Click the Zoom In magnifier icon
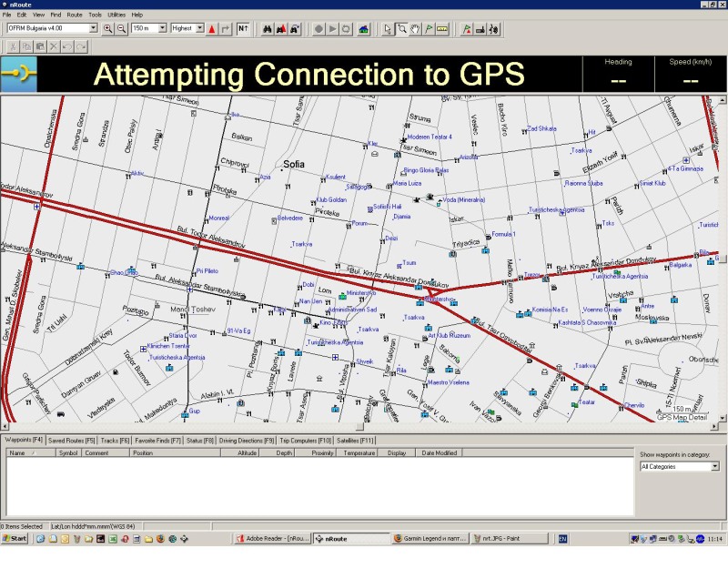Screen dimensions: 728x579 pos(107,29)
